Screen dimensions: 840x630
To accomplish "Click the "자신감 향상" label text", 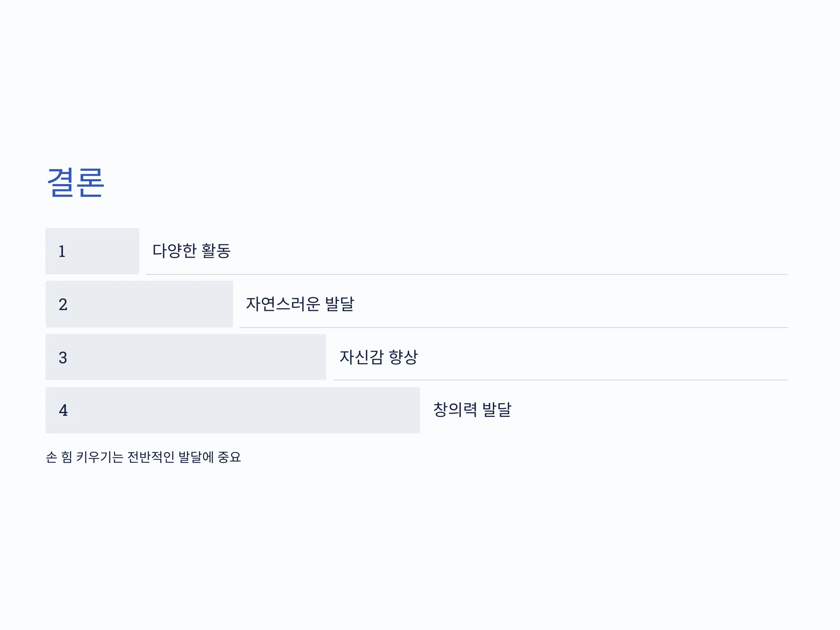I will point(379,357).
